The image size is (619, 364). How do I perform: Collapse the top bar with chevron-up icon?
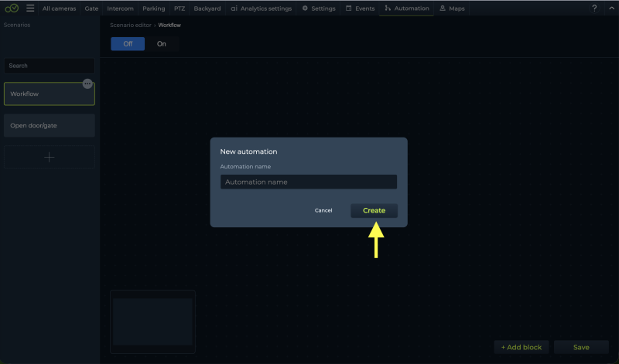[611, 9]
